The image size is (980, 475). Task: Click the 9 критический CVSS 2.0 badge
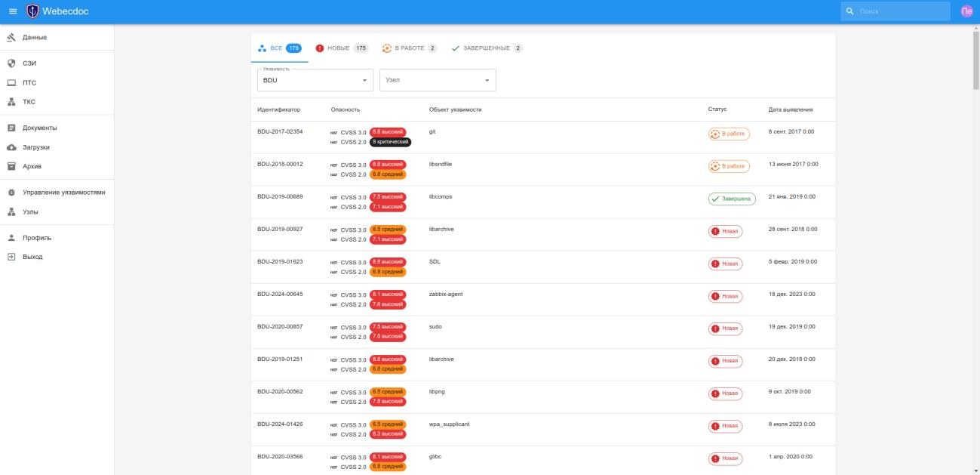tap(390, 142)
